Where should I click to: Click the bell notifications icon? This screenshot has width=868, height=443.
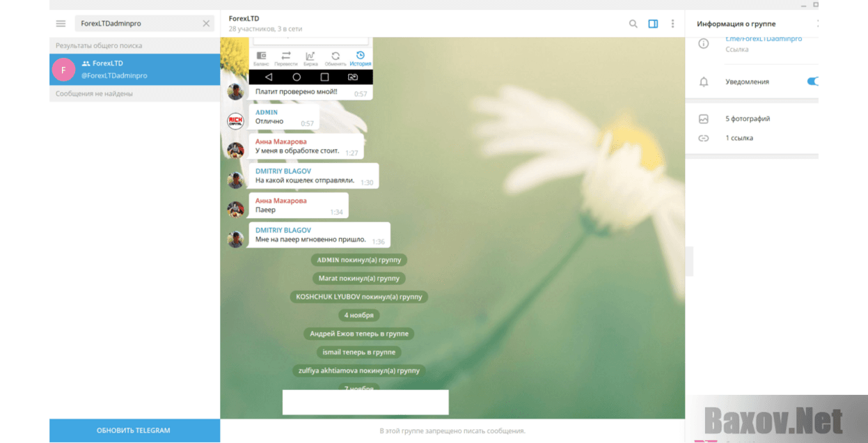[704, 82]
